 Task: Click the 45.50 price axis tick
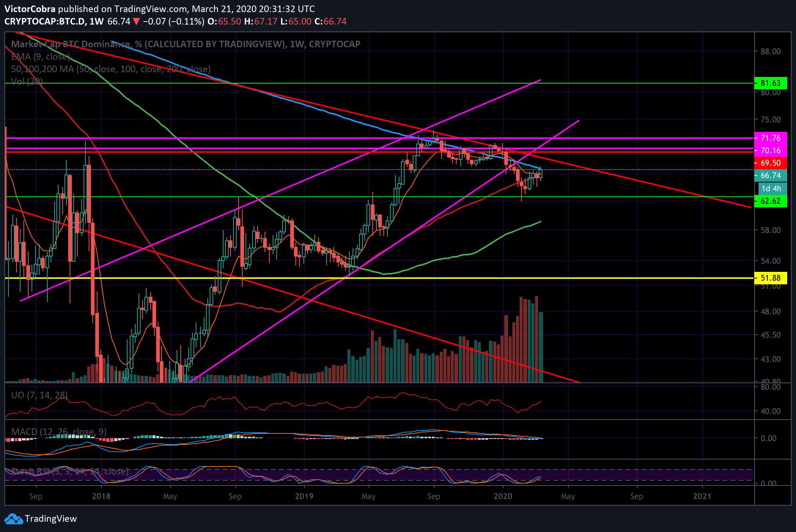[x=770, y=335]
